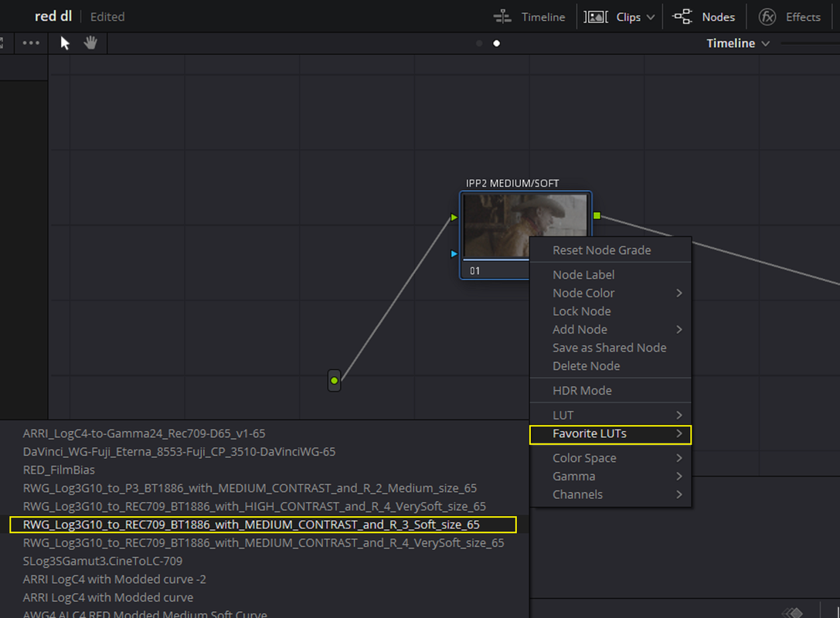Viewport: 840px width, 618px height.
Task: Choose Delete Node
Action: pyautogui.click(x=610, y=365)
